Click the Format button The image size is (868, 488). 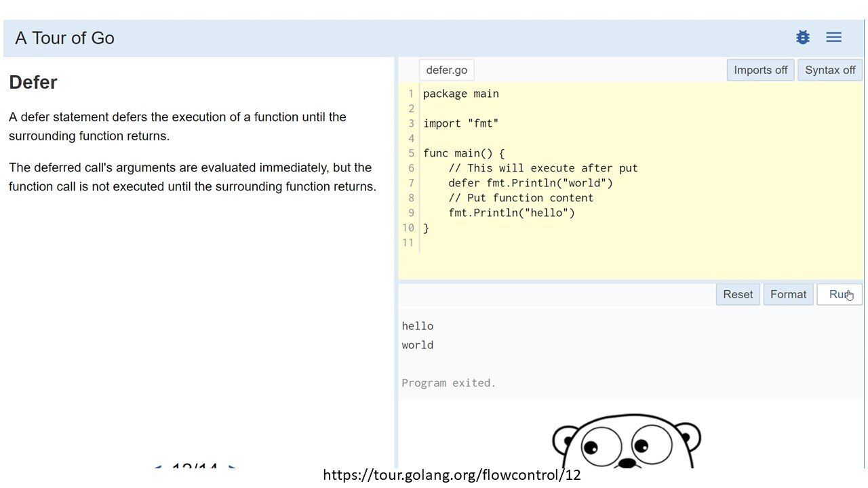(x=788, y=294)
